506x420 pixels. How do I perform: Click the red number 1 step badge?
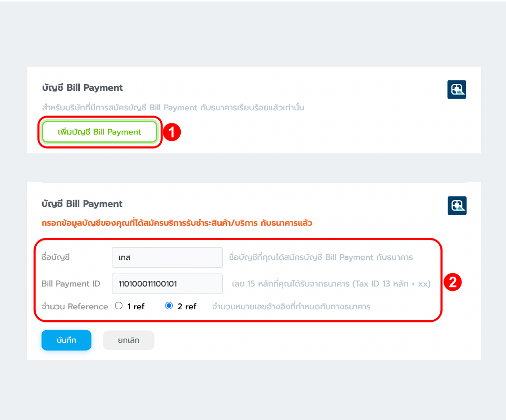[172, 132]
